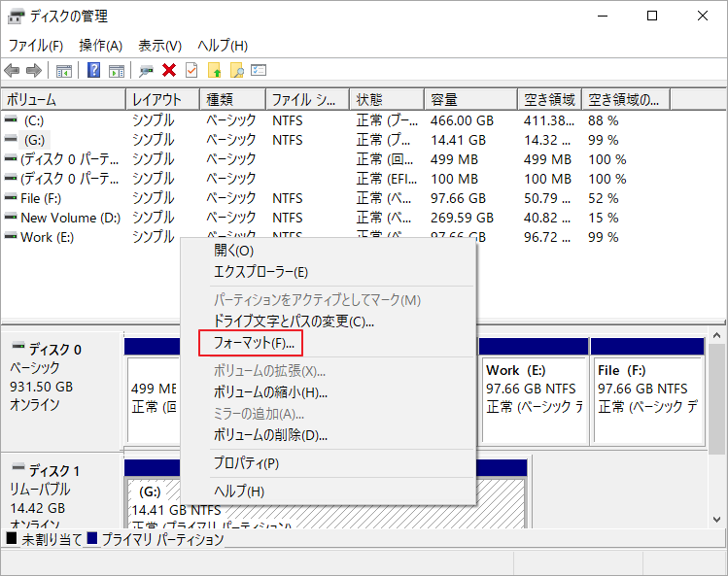
Task: Click the 88 % free space cell
Action: pyautogui.click(x=604, y=120)
